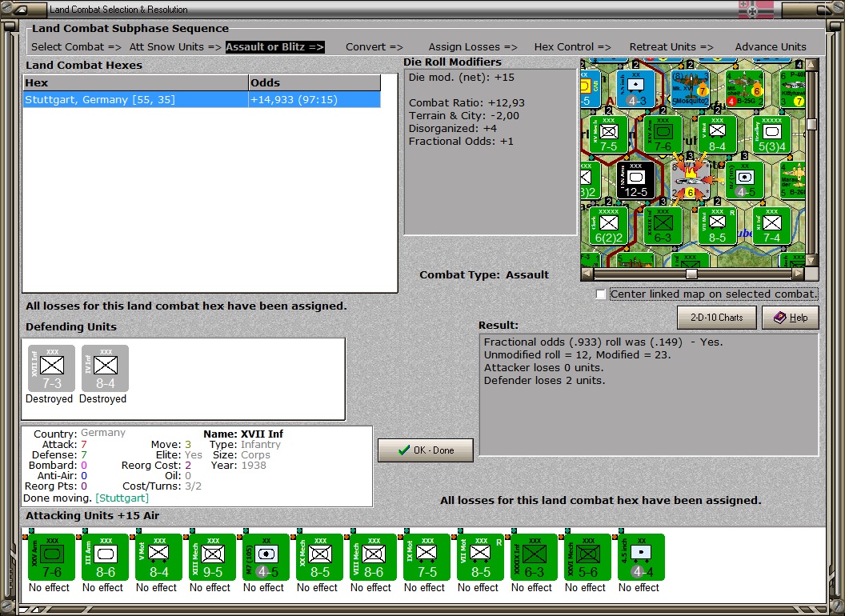845x616 pixels.
Task: Select 4.5 inch 4-4 artillery attacking unit
Action: coord(641,558)
